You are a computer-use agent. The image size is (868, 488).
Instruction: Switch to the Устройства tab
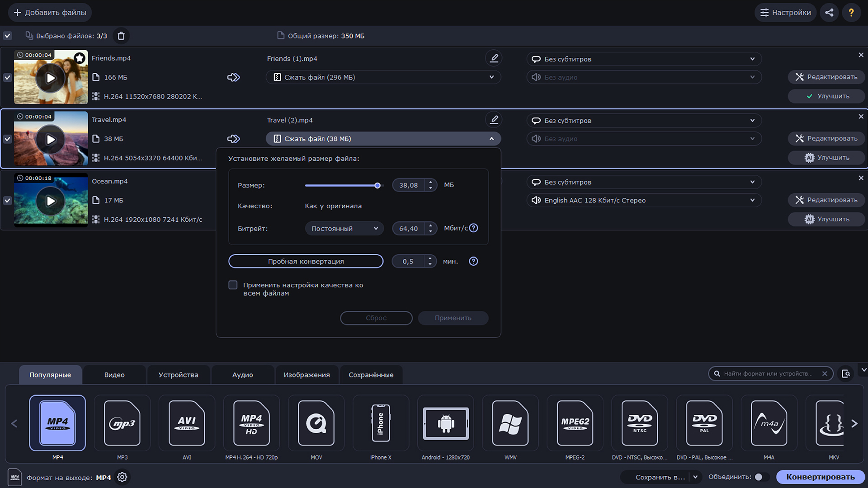[x=178, y=375]
